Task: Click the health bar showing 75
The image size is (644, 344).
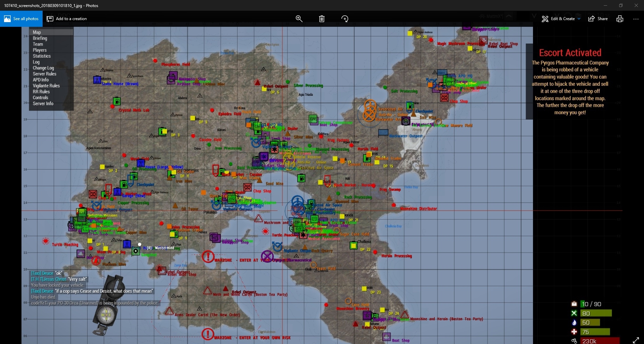Action: click(595, 332)
